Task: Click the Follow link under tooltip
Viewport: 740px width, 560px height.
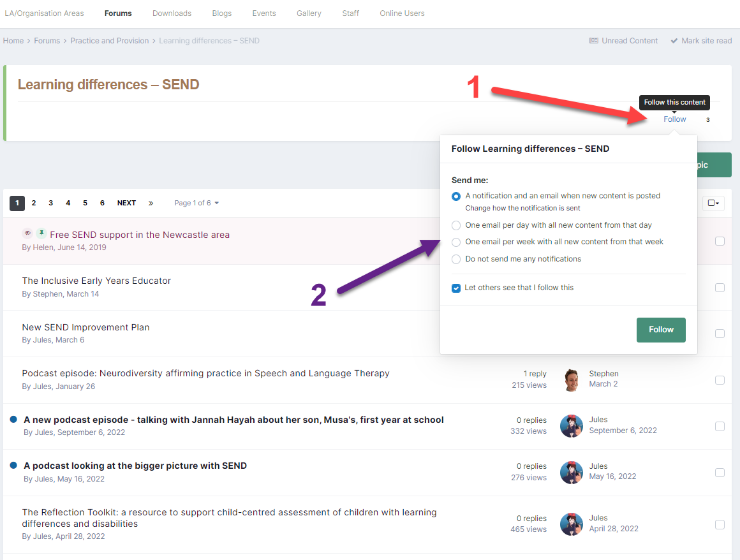Action: (x=675, y=119)
